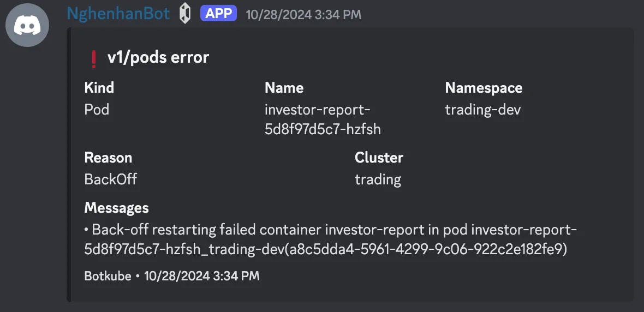Click the Pod value under Kind
Screen dimensions: 644x312
click(97, 110)
